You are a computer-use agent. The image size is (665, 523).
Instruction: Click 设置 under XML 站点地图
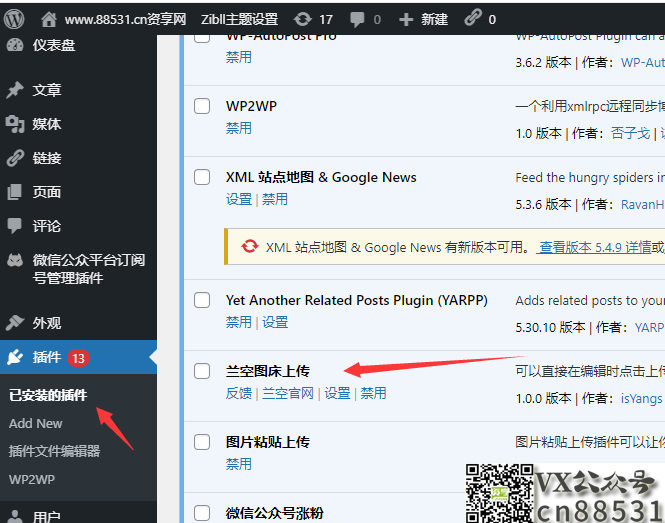click(239, 199)
